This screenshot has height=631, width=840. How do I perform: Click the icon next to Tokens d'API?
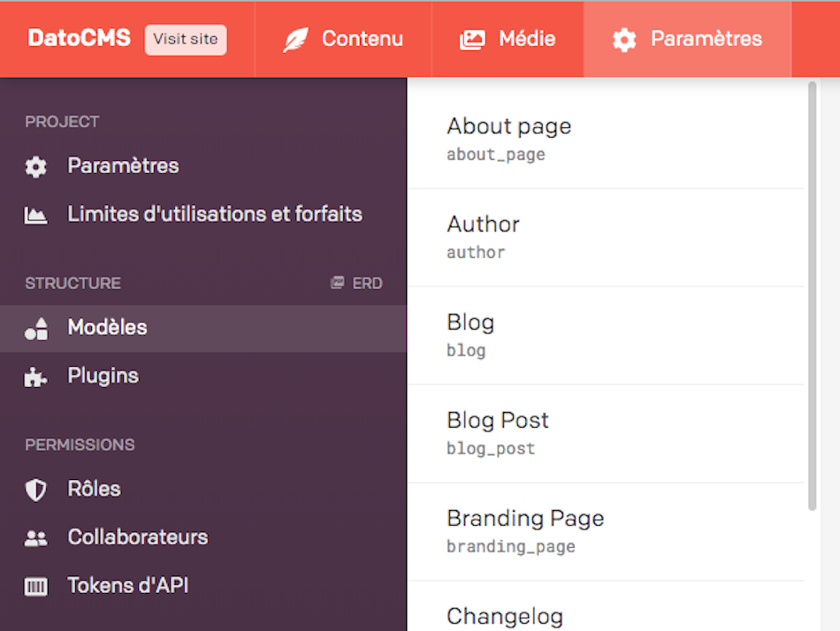[x=35, y=585]
